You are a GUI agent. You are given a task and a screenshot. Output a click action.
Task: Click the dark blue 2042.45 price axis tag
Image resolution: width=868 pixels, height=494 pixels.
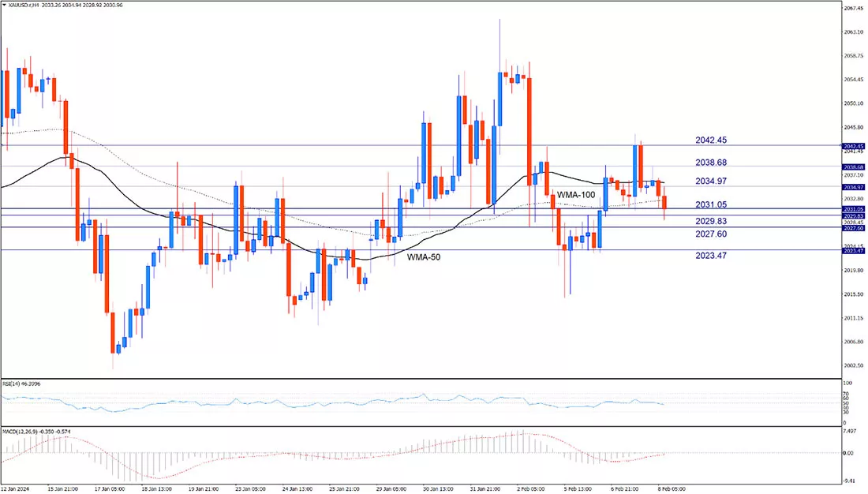[x=853, y=146]
